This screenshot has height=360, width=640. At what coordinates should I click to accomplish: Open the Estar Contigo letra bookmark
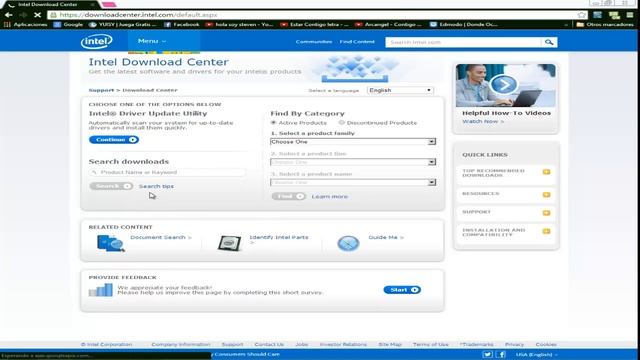tap(315, 24)
